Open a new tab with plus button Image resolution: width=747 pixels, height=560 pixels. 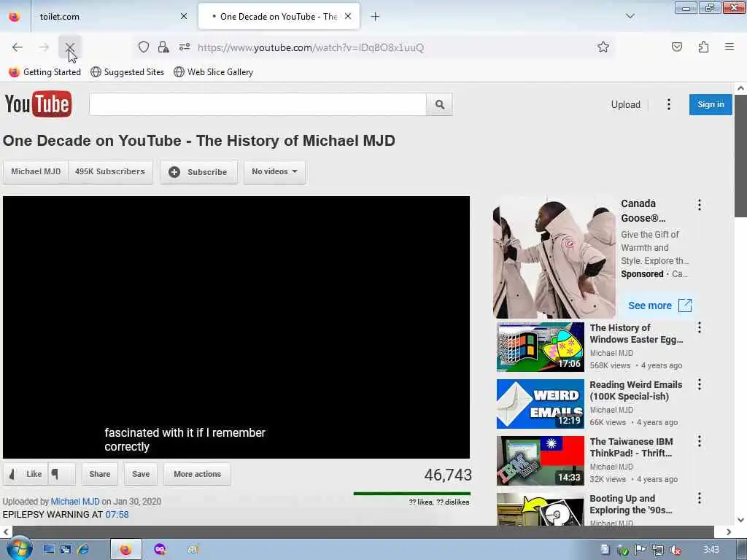coord(376,17)
